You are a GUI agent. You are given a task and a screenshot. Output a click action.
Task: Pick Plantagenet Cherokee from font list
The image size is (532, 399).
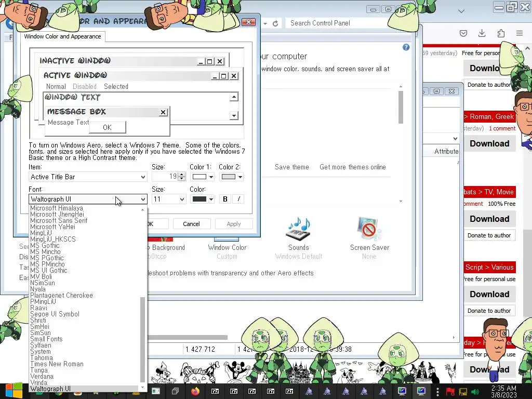61,296
